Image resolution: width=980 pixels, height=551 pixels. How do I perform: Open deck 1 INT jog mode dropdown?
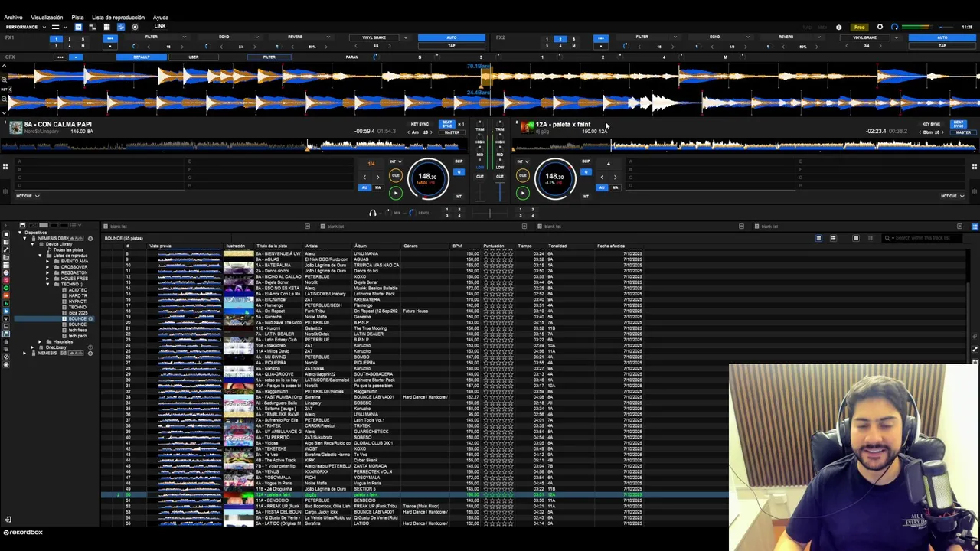(x=396, y=161)
